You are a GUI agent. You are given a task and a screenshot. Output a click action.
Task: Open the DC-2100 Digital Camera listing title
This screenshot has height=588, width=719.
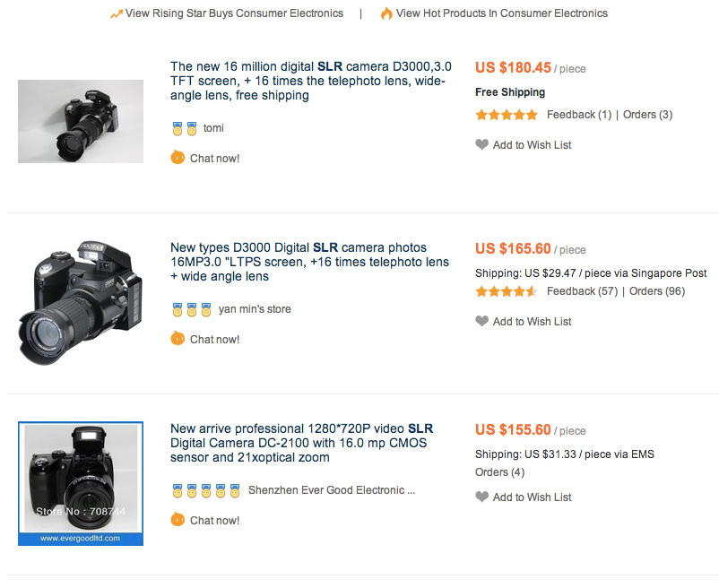tap(299, 443)
